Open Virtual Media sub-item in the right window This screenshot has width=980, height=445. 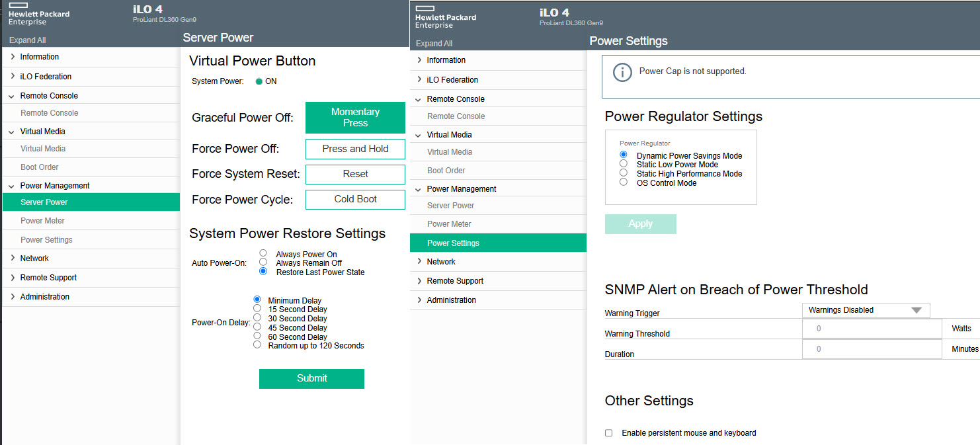(498, 152)
